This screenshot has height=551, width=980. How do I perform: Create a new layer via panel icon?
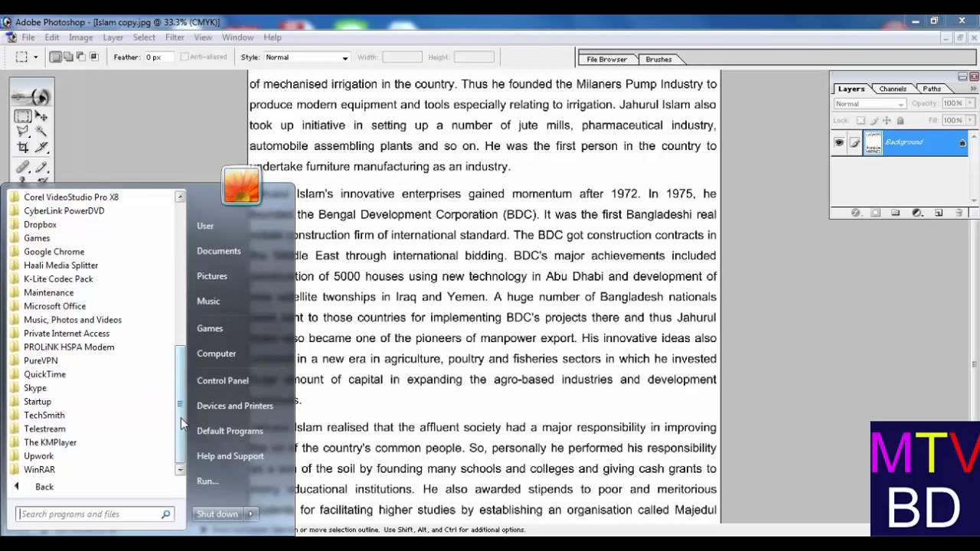939,213
